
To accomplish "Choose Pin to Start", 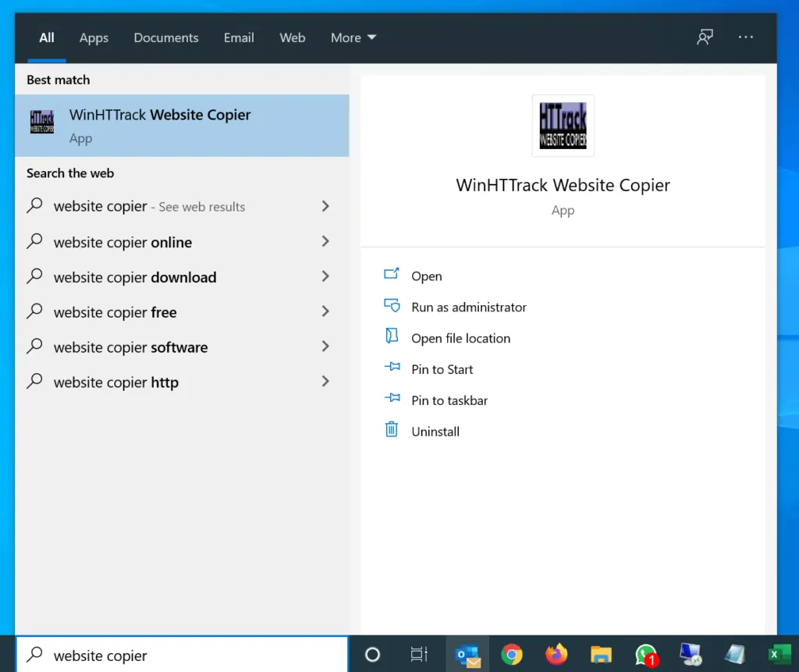I will click(442, 370).
